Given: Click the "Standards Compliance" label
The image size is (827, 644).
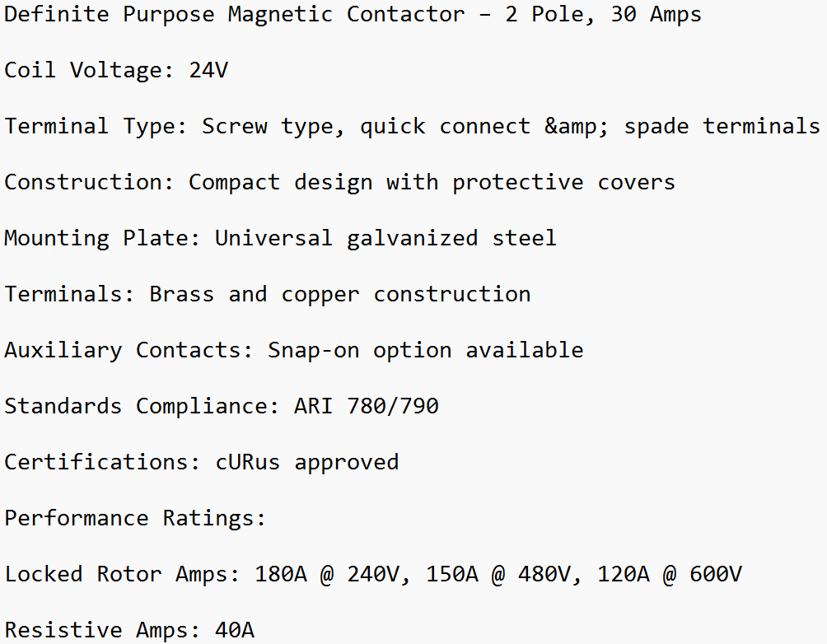Looking at the screenshot, I should point(135,406).
